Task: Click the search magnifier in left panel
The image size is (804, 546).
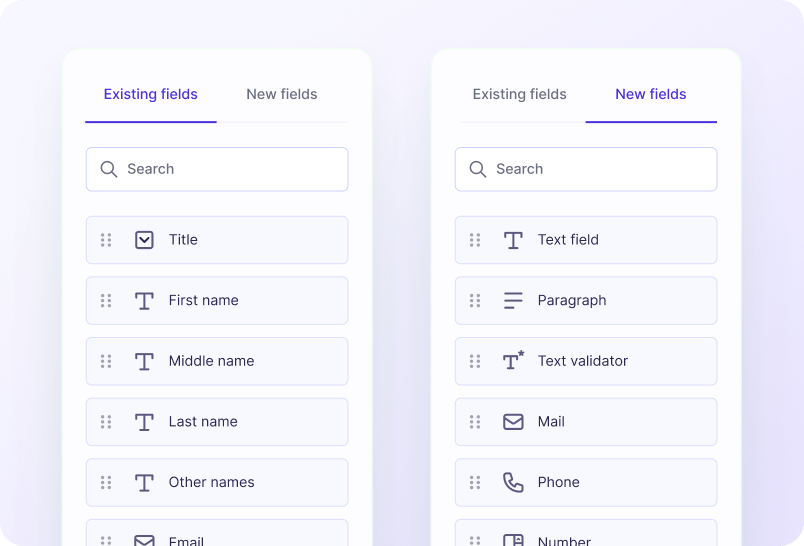Action: click(109, 169)
